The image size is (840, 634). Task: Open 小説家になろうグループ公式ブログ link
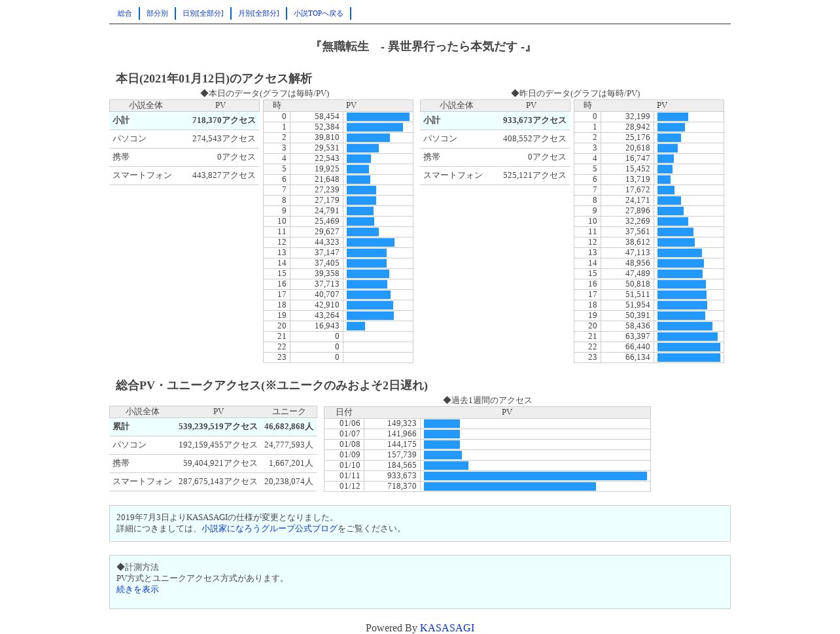tap(270, 529)
